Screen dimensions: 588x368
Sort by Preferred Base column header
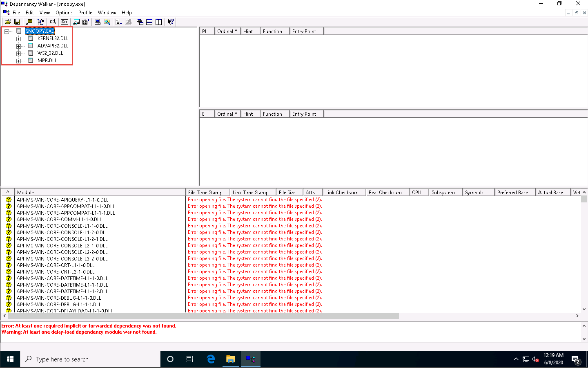tap(515, 193)
